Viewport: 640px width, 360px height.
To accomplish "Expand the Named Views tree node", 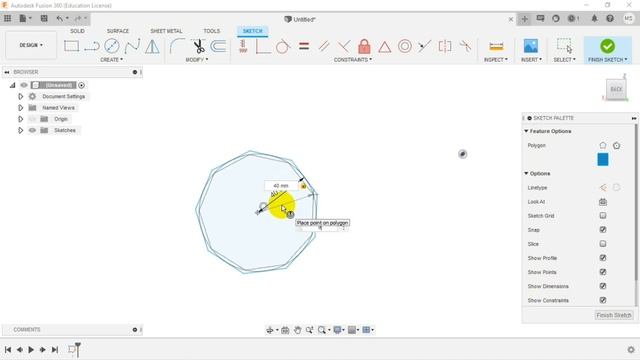I will coord(20,108).
